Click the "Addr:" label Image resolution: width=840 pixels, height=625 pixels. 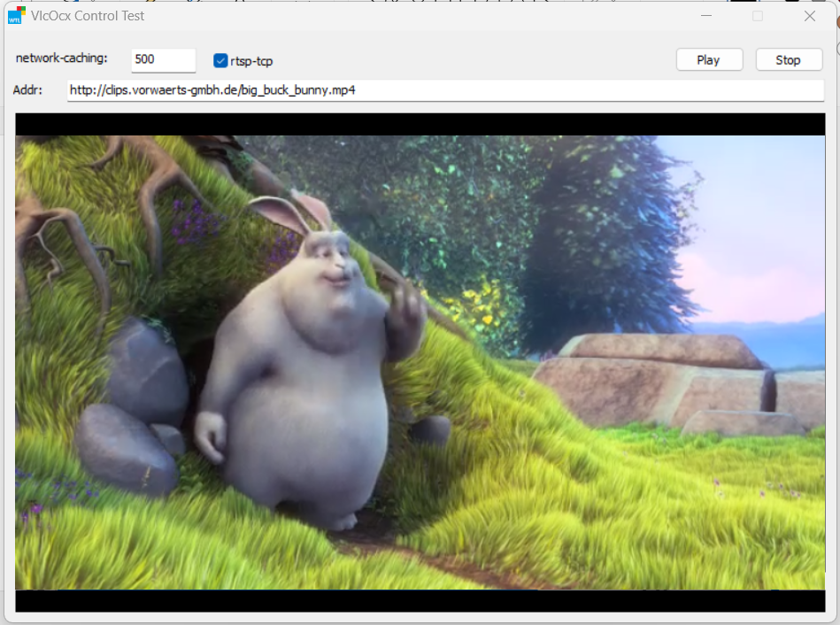tap(27, 90)
